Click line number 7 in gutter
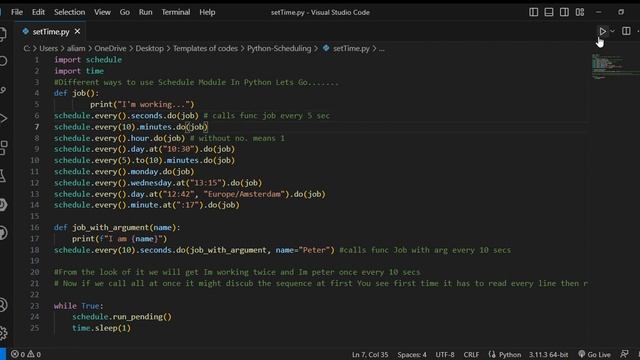The width and height of the screenshot is (640, 360). tap(37, 127)
